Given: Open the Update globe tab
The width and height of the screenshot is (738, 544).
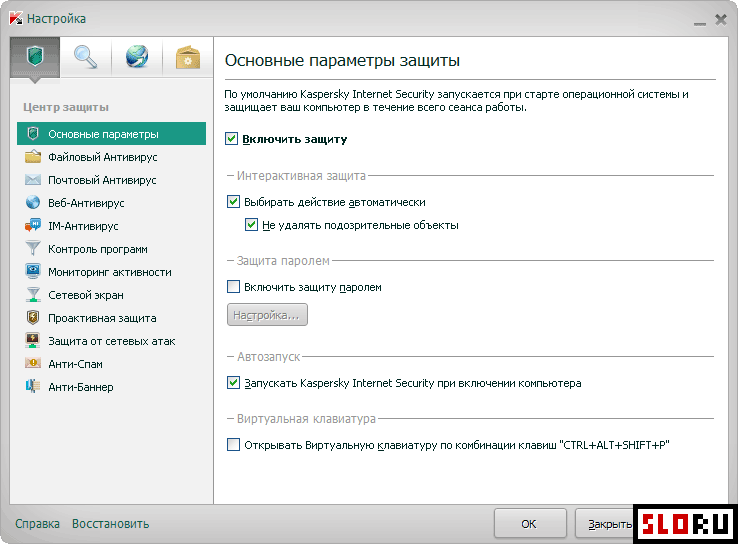Looking at the screenshot, I should pyautogui.click(x=136, y=57).
